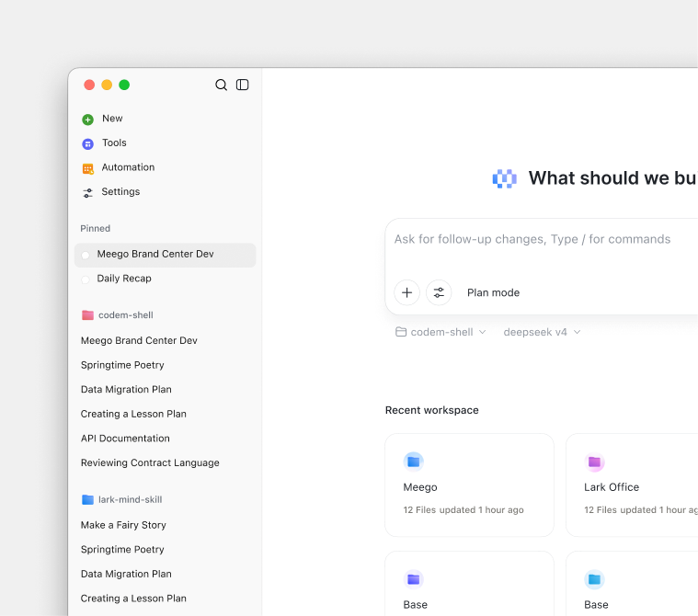Minimize window with yellow button

107,85
